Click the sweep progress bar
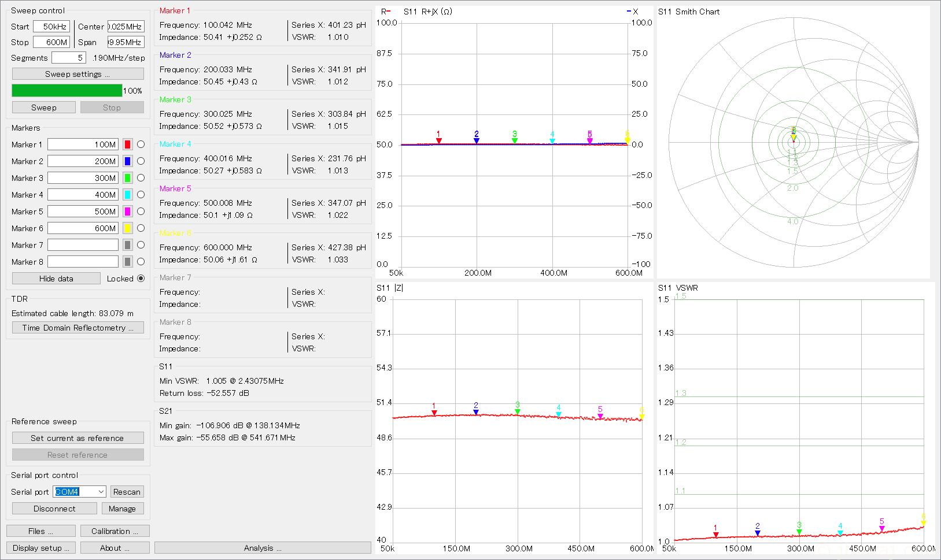The height and width of the screenshot is (560, 941). (67, 91)
